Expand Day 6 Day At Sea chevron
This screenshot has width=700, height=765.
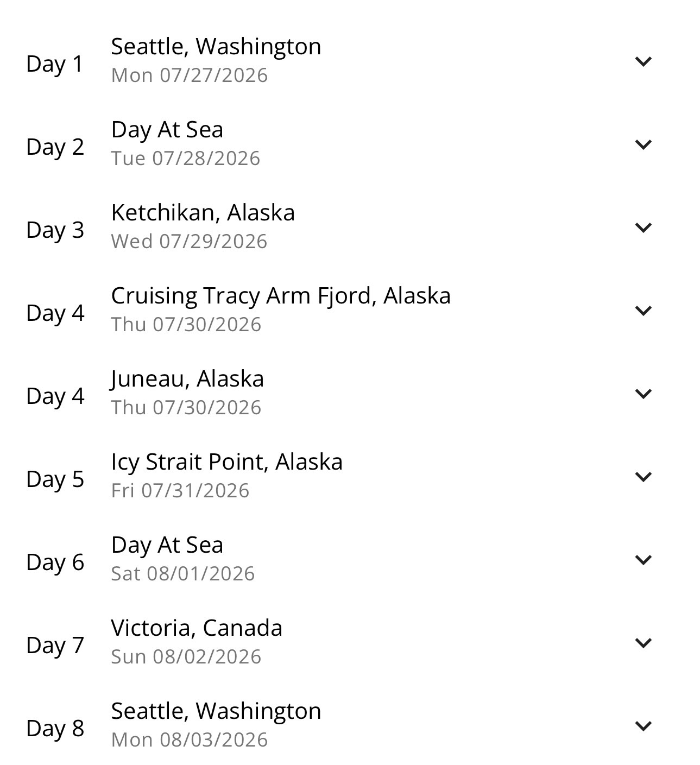643,560
